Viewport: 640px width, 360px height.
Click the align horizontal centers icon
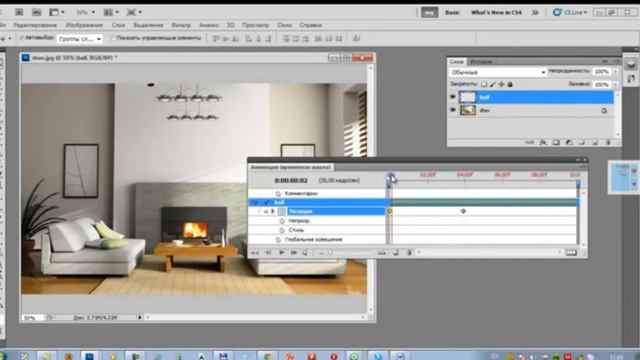click(x=258, y=38)
